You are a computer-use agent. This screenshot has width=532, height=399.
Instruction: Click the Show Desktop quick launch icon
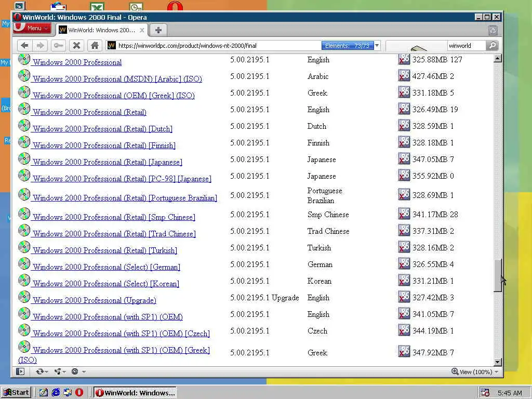pos(44,393)
